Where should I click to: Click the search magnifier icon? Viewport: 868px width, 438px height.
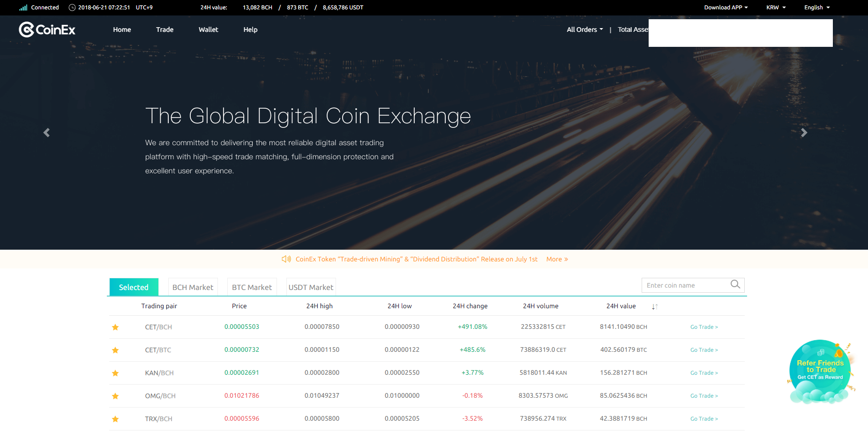coord(735,284)
